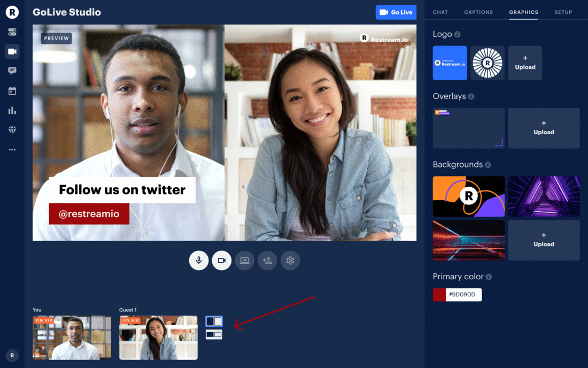
Task: Open the calendar events icon in sidebar
Action: click(12, 91)
